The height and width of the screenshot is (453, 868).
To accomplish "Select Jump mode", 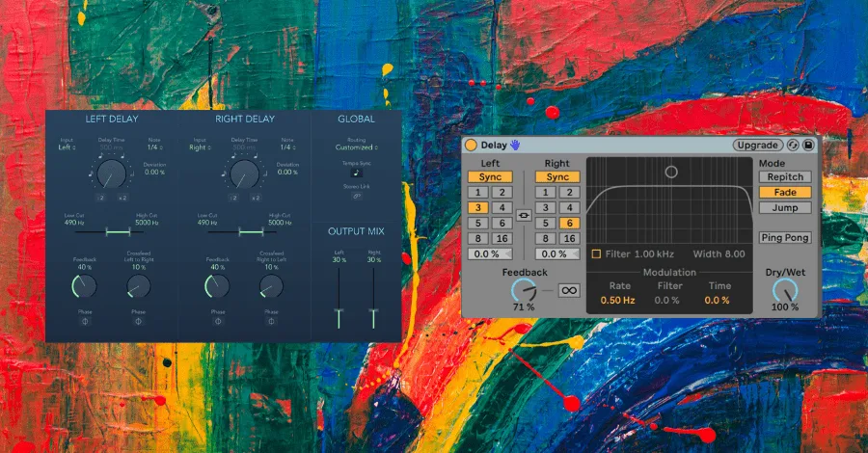I will coord(785,208).
